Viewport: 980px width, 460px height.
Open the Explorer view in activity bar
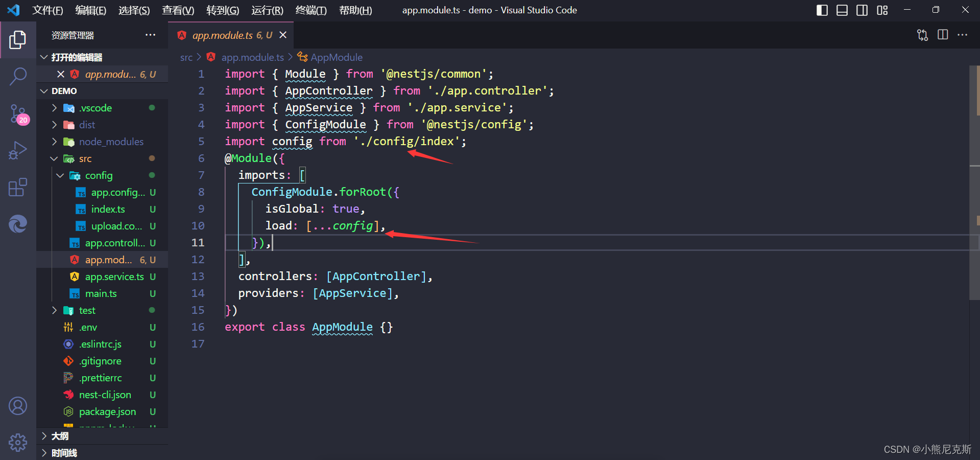click(18, 40)
